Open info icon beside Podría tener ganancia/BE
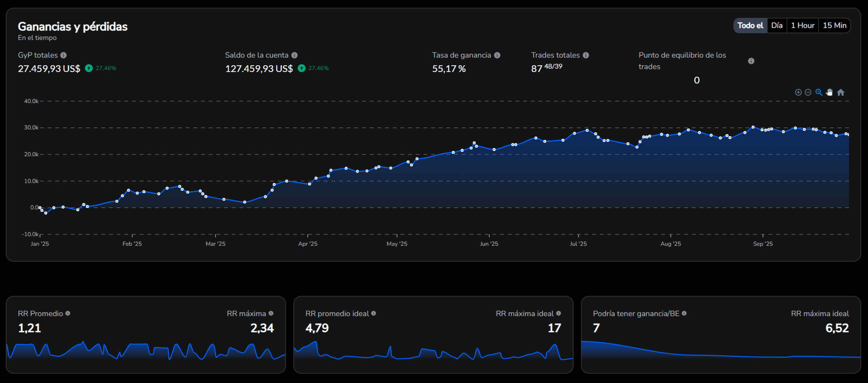Viewport: 868px width, 383px height. [684, 313]
